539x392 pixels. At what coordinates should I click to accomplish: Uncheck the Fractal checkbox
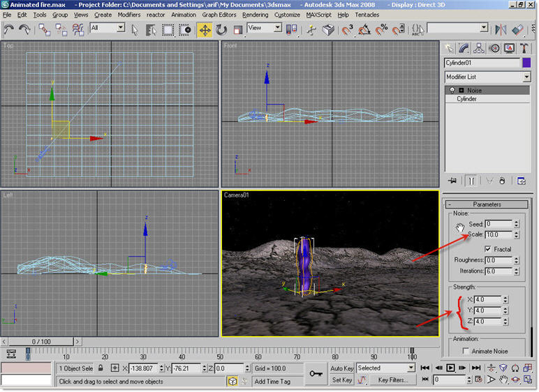487,249
